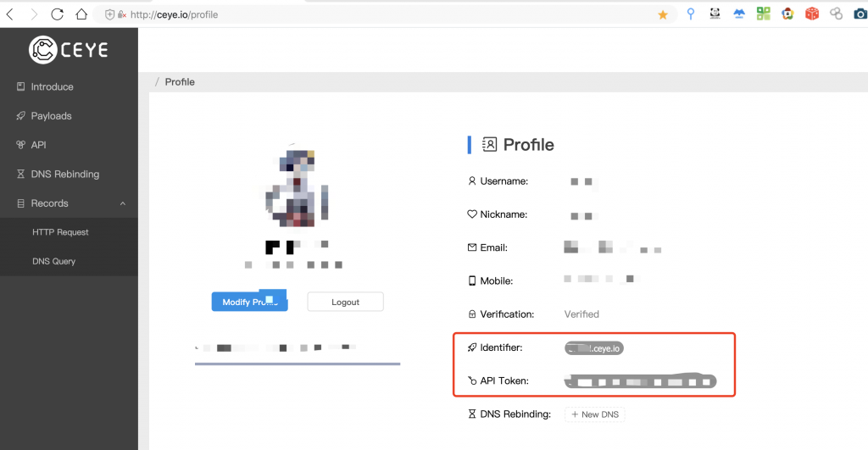This screenshot has height=450, width=868.
Task: Click the DNS Rebinding hourglass sidebar icon
Action: [20, 174]
